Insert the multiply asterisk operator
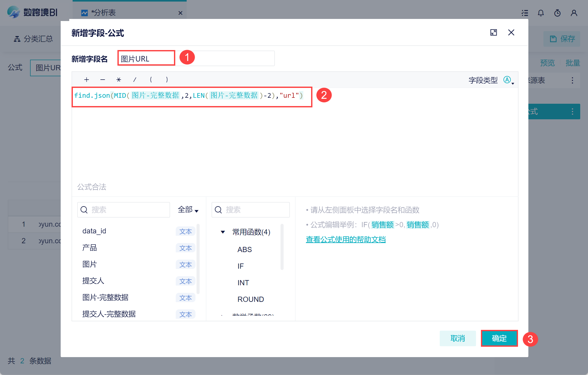 point(118,80)
